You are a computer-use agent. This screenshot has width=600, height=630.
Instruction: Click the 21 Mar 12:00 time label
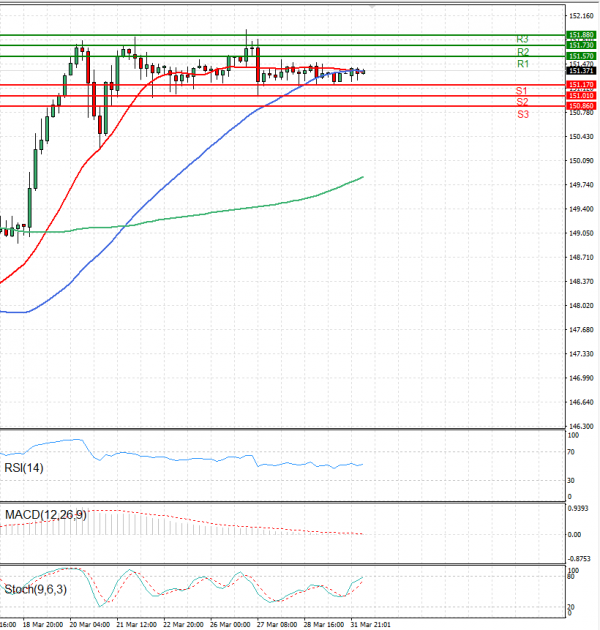(137, 624)
